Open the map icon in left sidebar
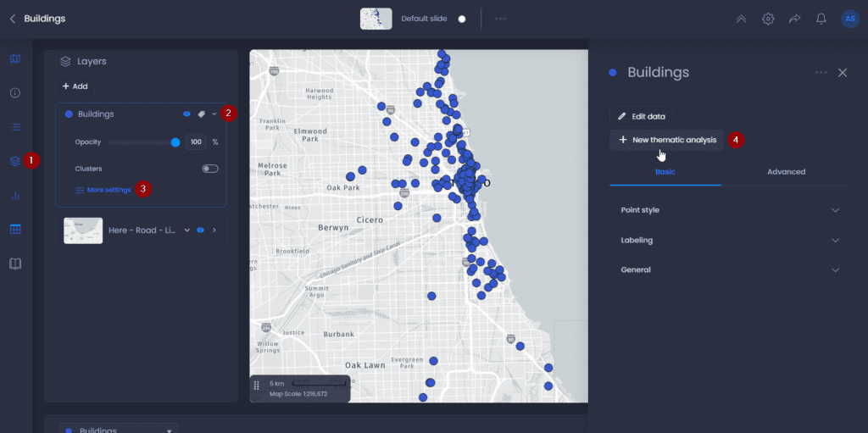The height and width of the screenshot is (433, 868). point(15,58)
